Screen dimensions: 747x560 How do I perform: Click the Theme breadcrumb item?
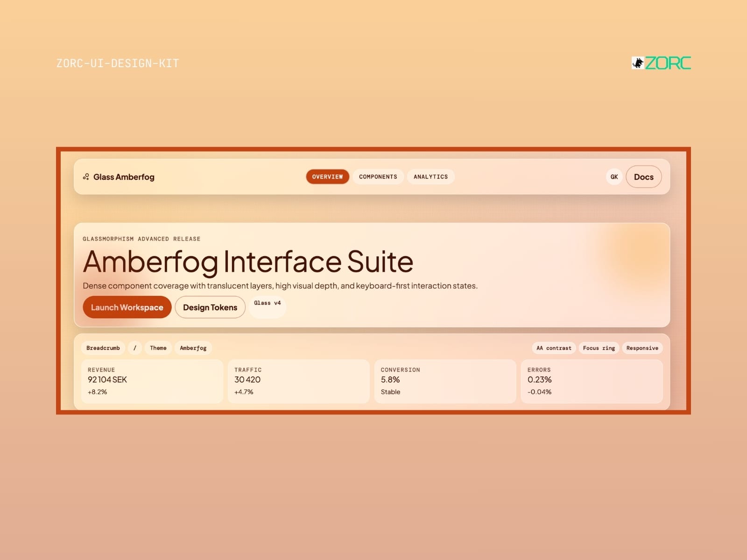tap(158, 348)
